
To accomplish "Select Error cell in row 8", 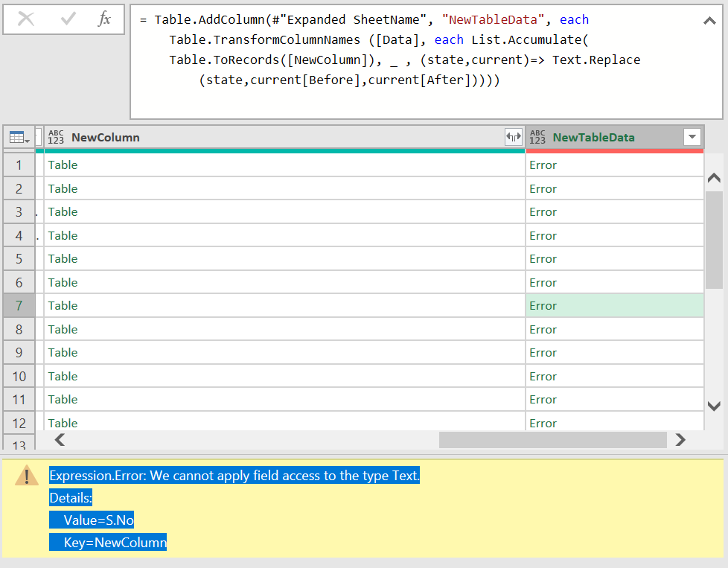I will 615,329.
